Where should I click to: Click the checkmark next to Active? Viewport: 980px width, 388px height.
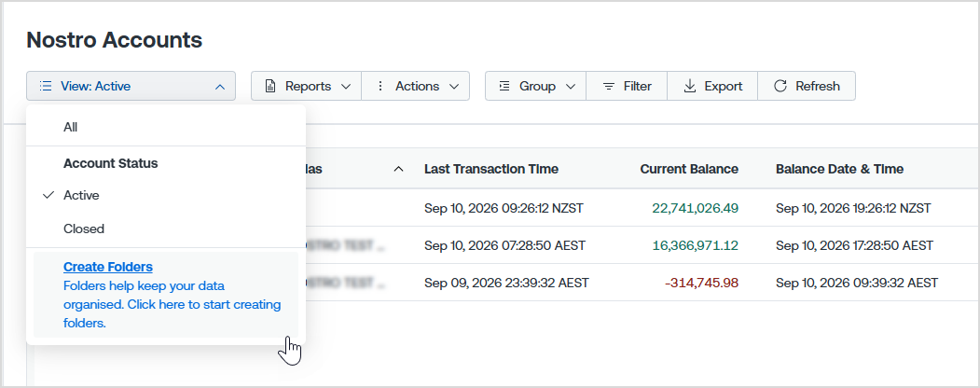click(48, 196)
